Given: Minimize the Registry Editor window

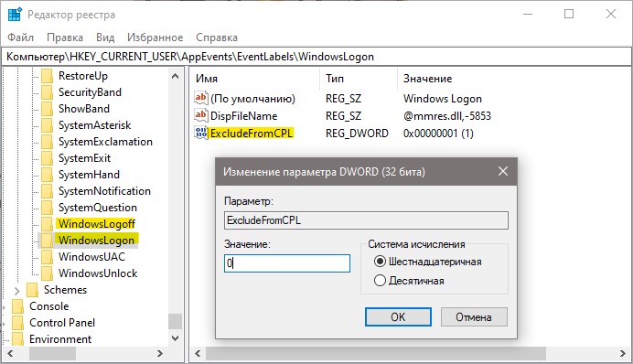Looking at the screenshot, I should tap(528, 14).
